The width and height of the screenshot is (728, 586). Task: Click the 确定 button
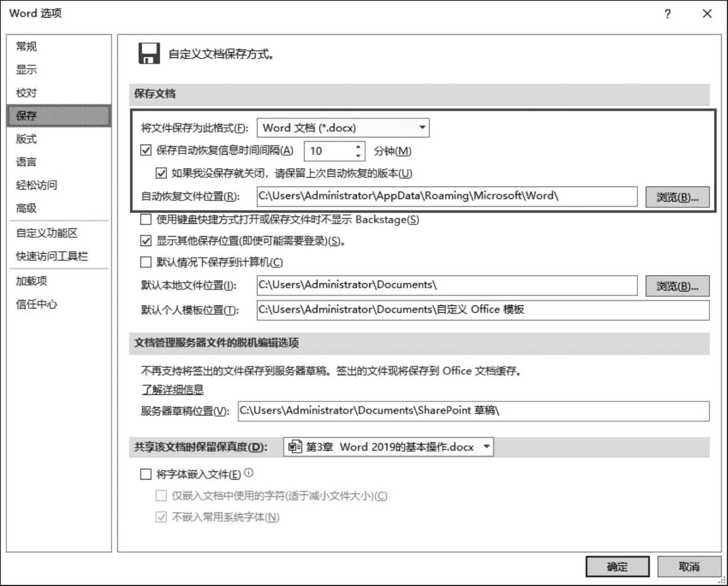[x=617, y=567]
